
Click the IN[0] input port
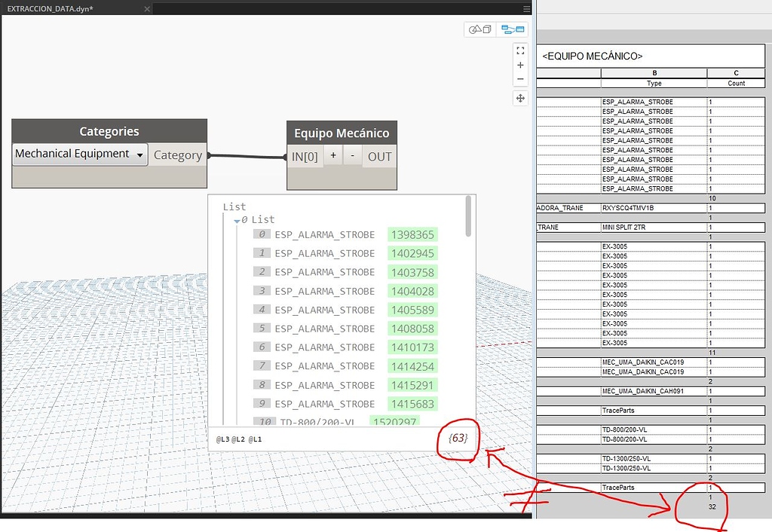click(x=305, y=156)
